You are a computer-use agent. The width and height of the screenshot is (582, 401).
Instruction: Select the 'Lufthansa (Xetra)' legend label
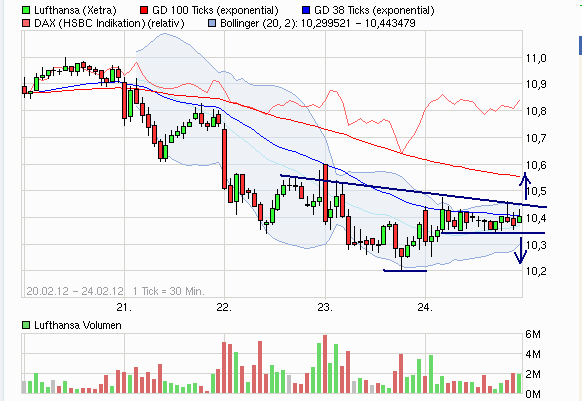[75, 10]
